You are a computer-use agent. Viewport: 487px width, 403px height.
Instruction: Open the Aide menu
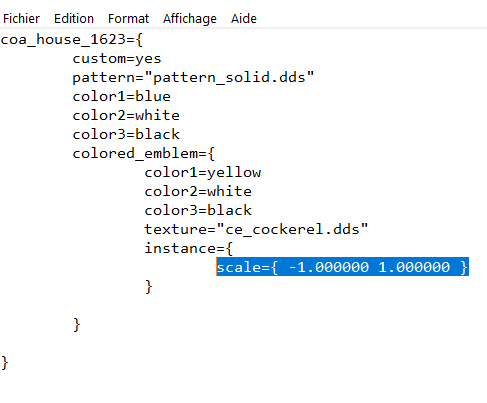[x=244, y=19]
